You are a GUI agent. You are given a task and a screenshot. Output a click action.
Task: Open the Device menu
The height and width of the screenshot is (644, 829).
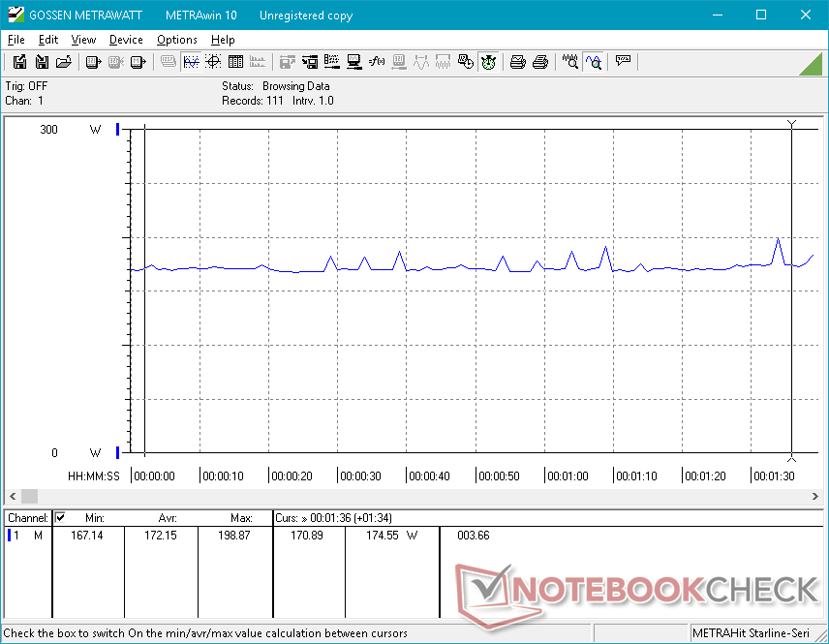(x=126, y=40)
